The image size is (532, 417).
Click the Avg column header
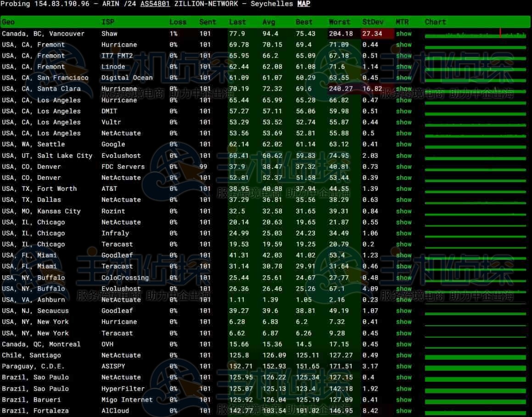269,22
